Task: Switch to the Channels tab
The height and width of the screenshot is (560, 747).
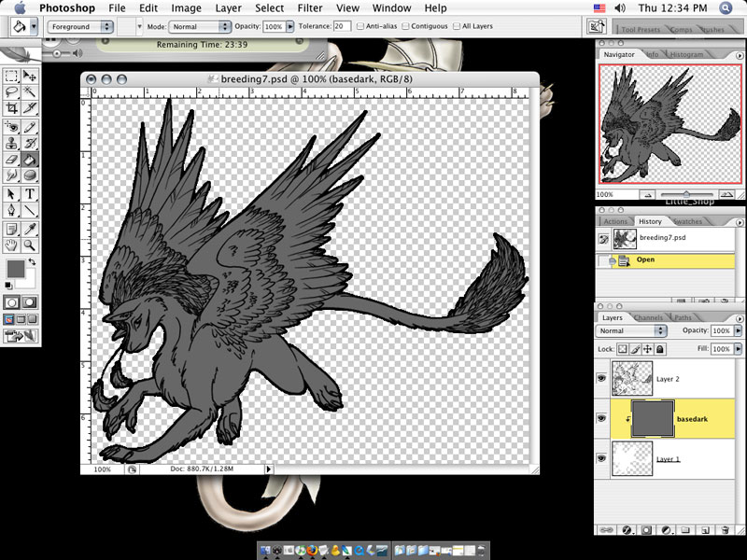Action: pyautogui.click(x=647, y=317)
